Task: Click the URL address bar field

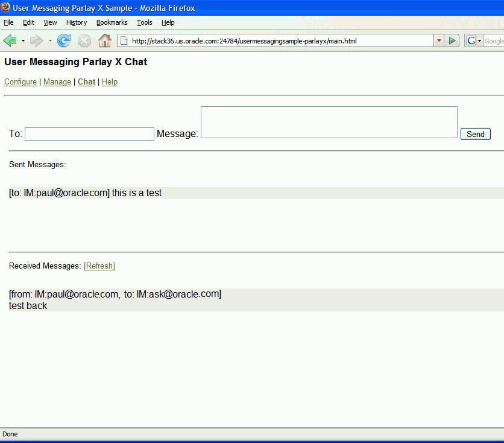Action: (x=275, y=41)
